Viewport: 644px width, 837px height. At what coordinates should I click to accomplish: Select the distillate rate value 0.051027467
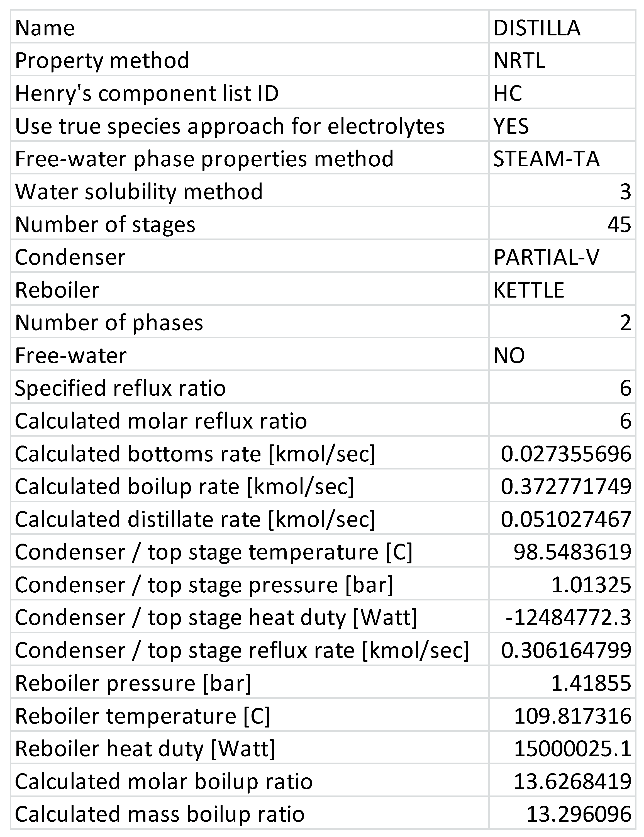pyautogui.click(x=566, y=519)
